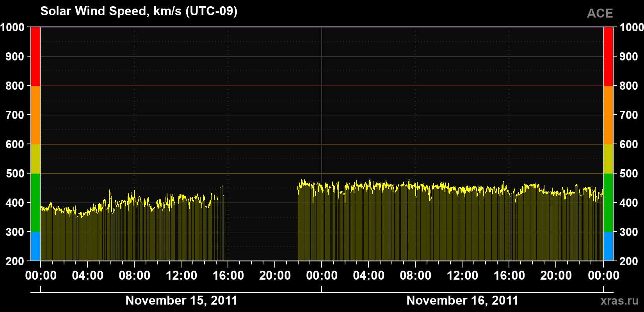Image resolution: width=644 pixels, height=312 pixels.
Task: Select the "300" label on the right axis
Action: [630, 232]
